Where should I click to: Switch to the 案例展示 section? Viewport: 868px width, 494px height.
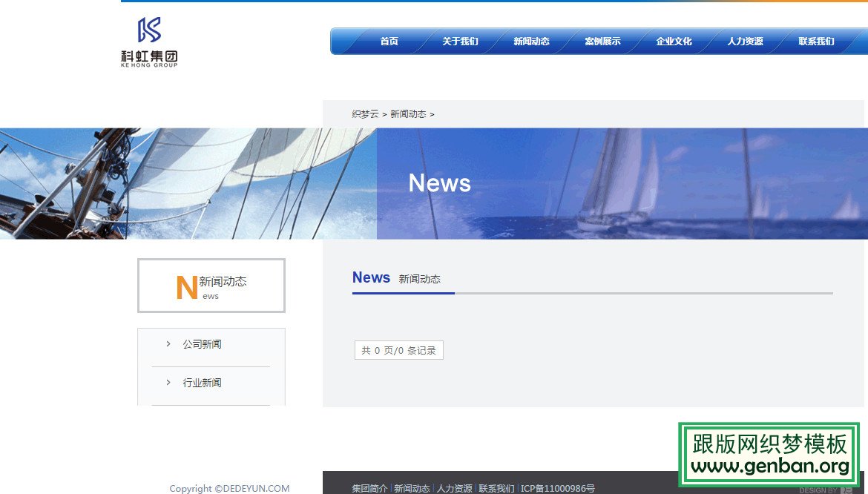click(x=602, y=42)
